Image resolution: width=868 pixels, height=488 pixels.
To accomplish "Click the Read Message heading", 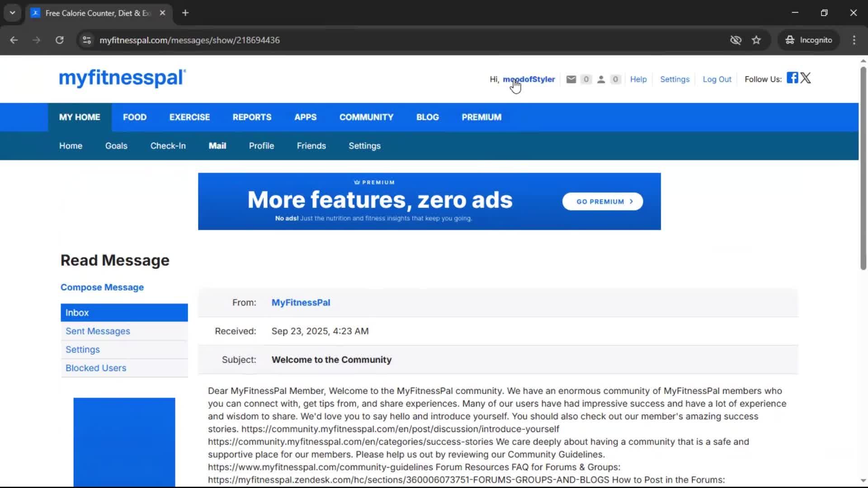I will (115, 261).
